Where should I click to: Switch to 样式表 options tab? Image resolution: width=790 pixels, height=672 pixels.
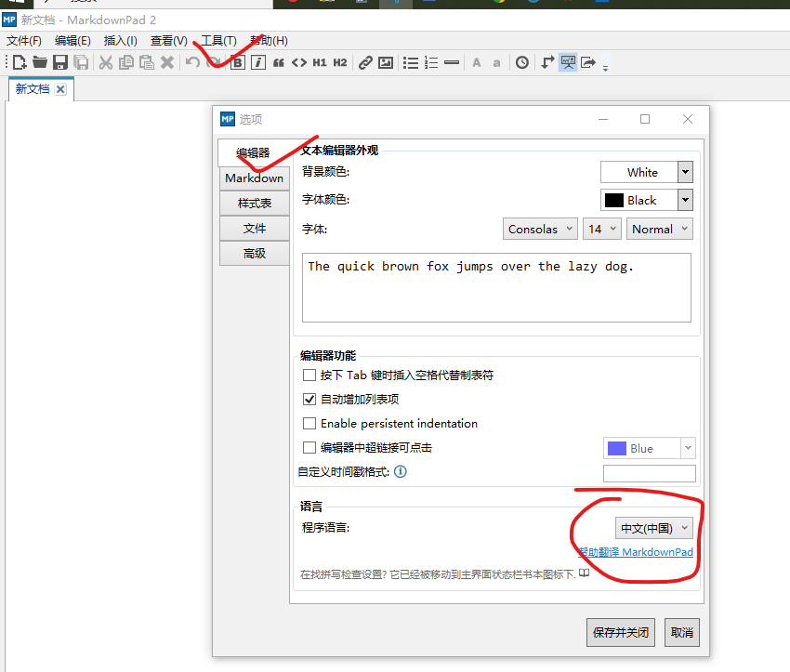pos(255,203)
